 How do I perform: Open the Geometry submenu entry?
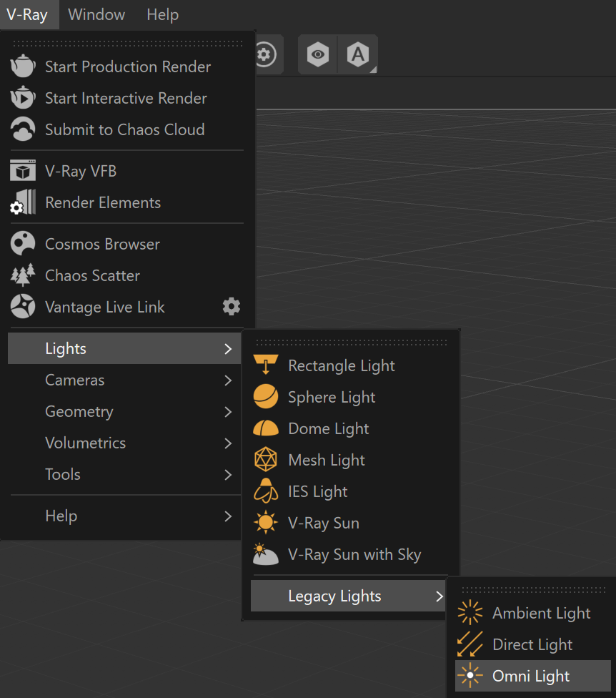(x=124, y=412)
